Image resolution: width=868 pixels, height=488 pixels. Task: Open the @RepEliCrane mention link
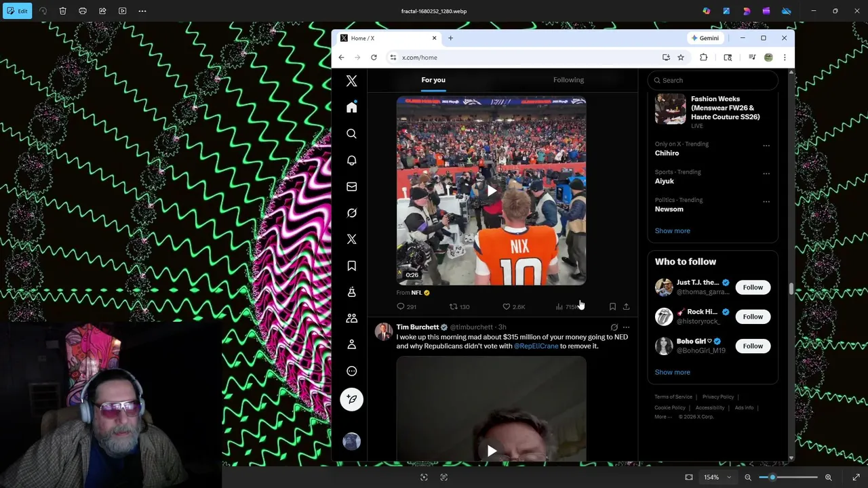click(x=536, y=346)
